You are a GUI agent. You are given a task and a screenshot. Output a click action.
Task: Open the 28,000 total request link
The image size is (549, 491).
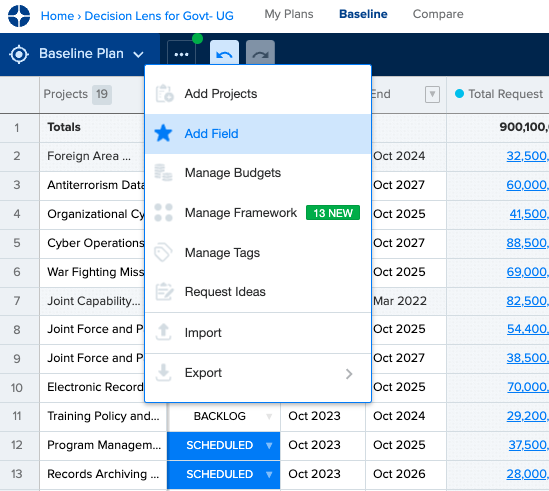527,474
